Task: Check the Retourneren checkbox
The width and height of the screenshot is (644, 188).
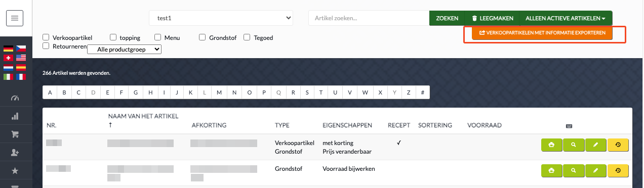Action: tap(46, 46)
